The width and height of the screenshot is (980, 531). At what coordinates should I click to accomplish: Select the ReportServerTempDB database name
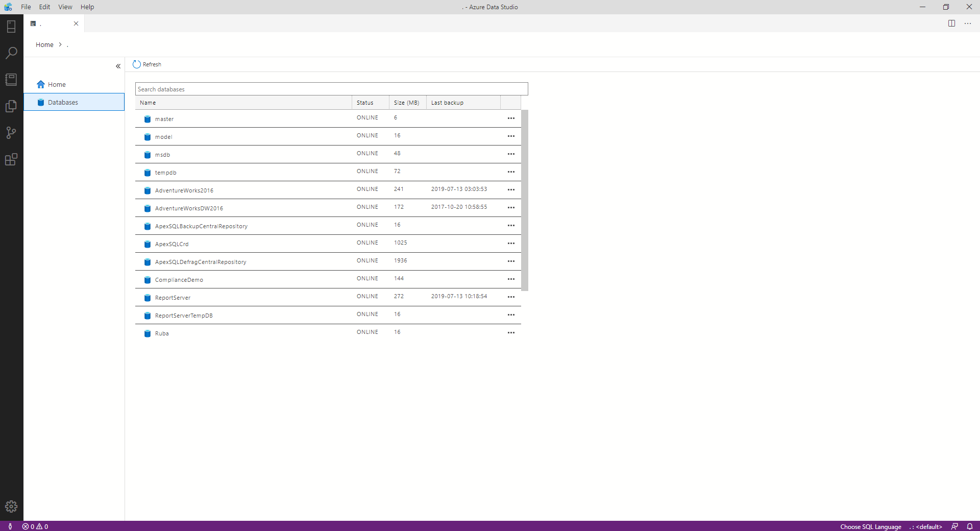[x=184, y=316]
